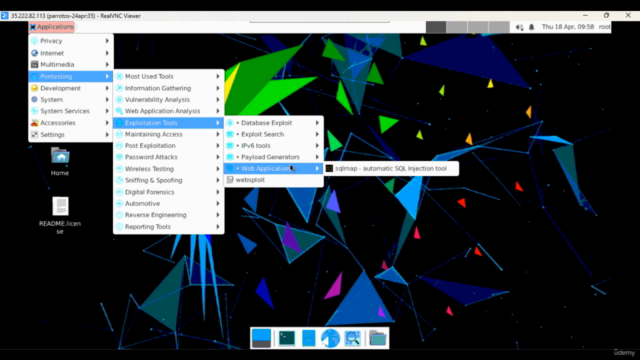Screen dimensions: 640x360
Task: Open Maintaining Access submenu
Action: (169, 134)
